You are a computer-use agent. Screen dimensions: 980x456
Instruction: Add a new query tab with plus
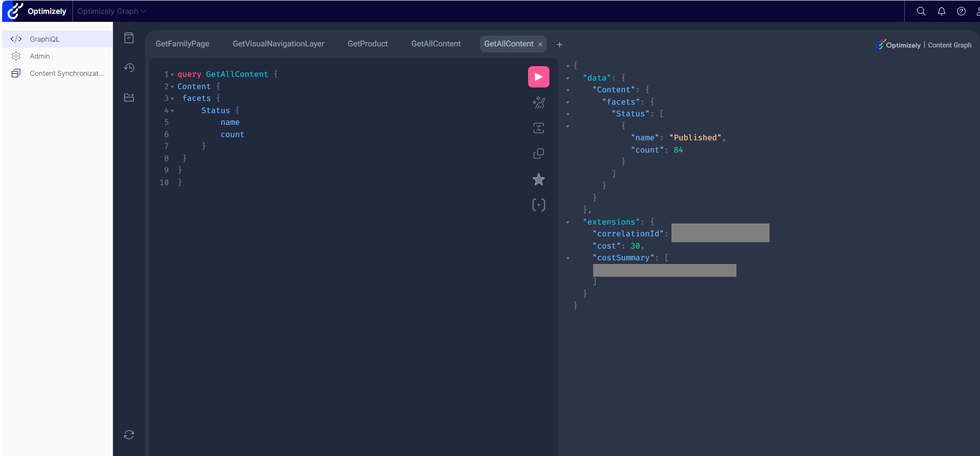pyautogui.click(x=560, y=44)
